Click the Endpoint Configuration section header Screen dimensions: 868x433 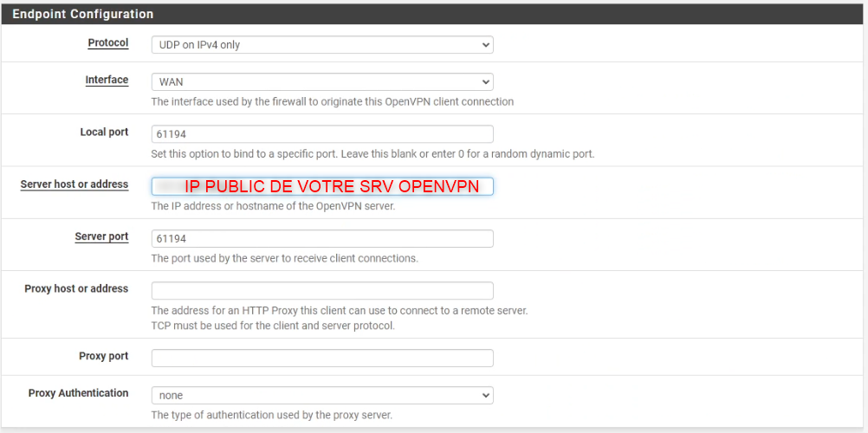click(83, 15)
